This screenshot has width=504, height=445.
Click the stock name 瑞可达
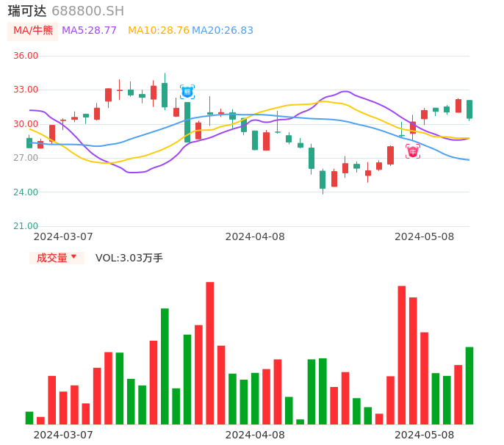(27, 11)
